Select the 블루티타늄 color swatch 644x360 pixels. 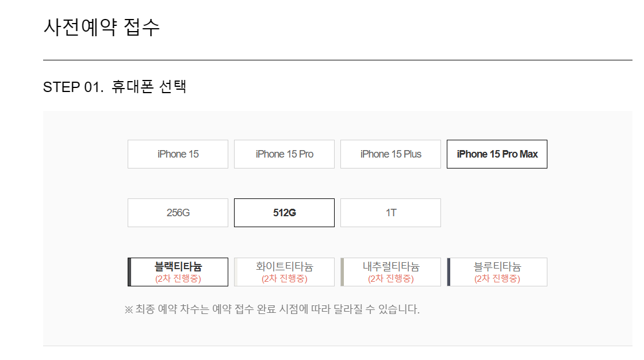point(497,271)
